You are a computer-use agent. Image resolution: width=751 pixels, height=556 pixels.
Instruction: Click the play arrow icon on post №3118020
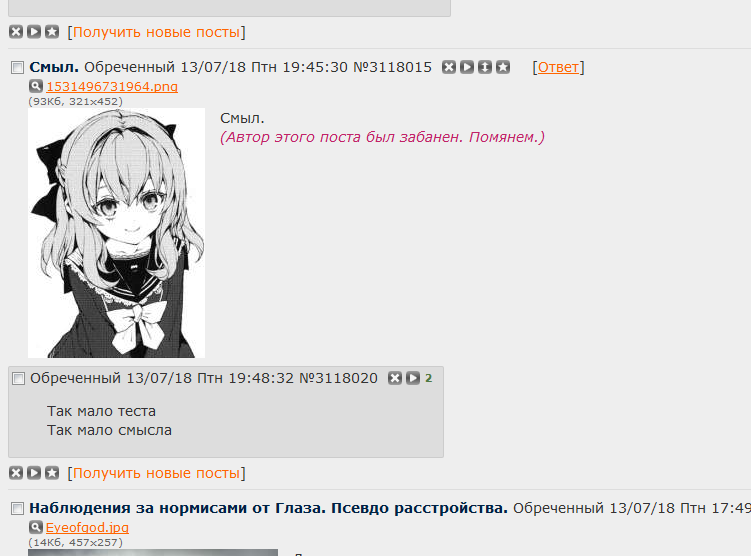413,378
